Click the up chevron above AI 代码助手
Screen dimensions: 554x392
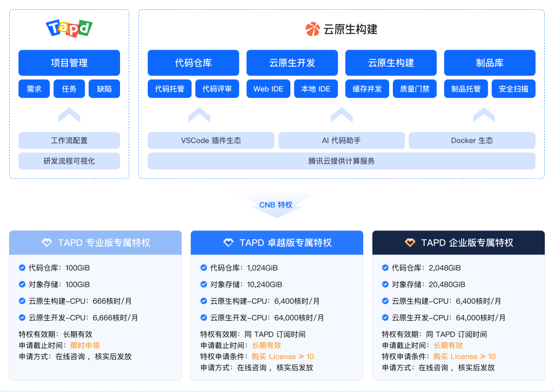(341, 115)
